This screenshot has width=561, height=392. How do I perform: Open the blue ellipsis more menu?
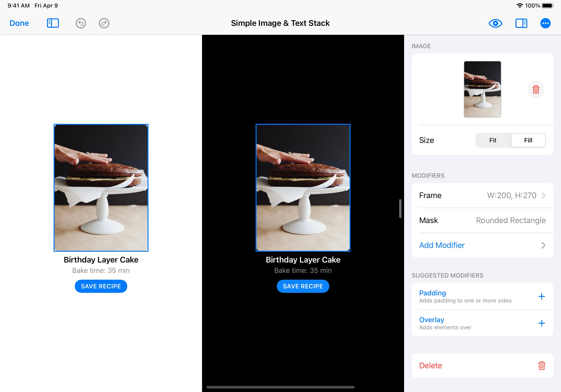545,24
